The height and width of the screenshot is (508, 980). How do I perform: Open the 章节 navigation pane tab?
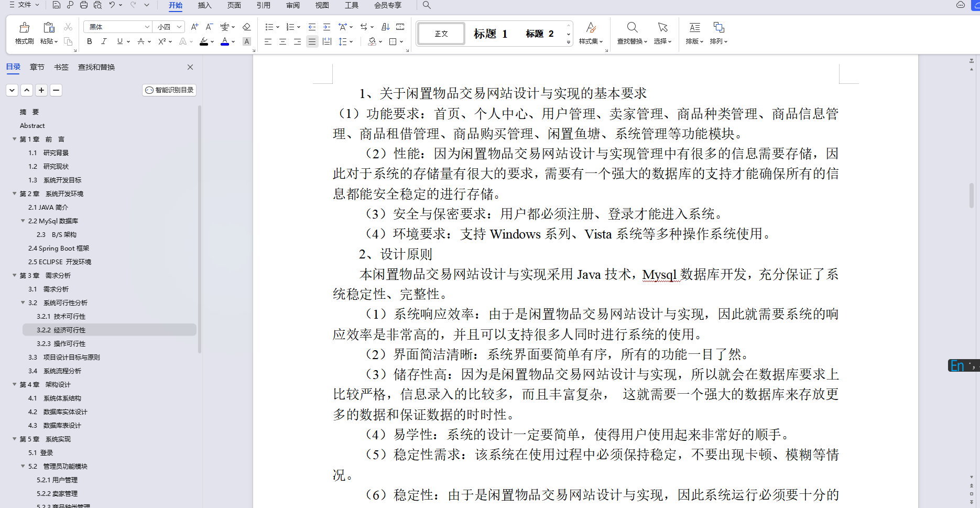37,67
